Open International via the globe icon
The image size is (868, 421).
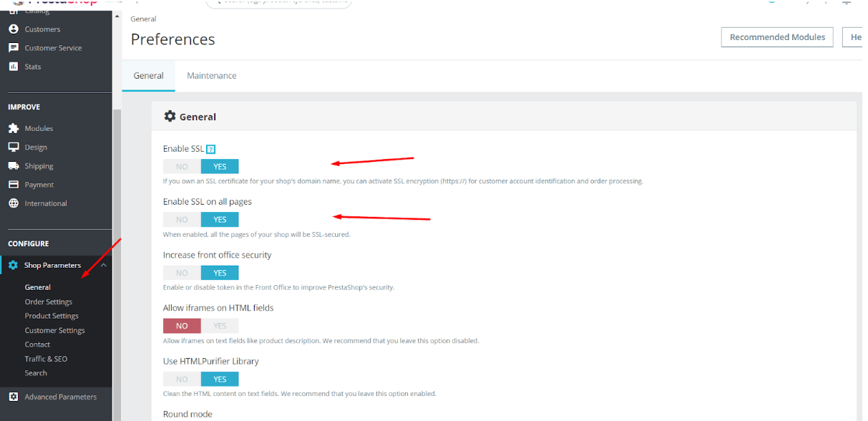coord(13,203)
